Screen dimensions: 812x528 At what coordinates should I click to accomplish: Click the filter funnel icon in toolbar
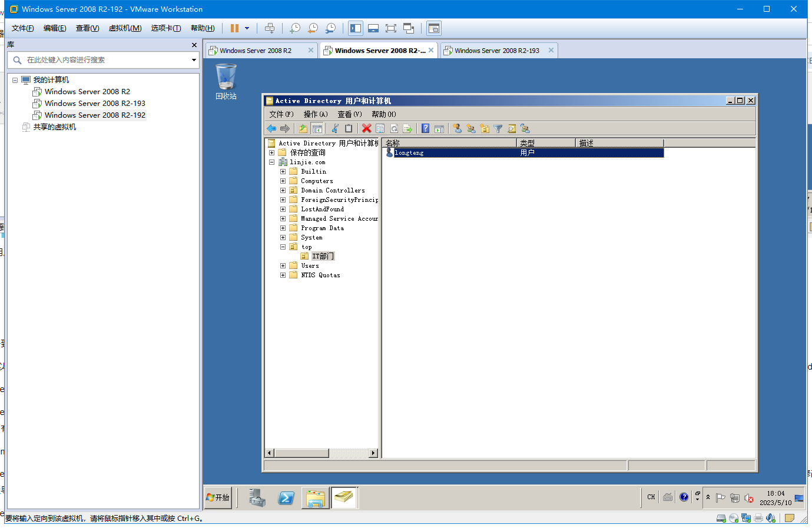tap(498, 128)
